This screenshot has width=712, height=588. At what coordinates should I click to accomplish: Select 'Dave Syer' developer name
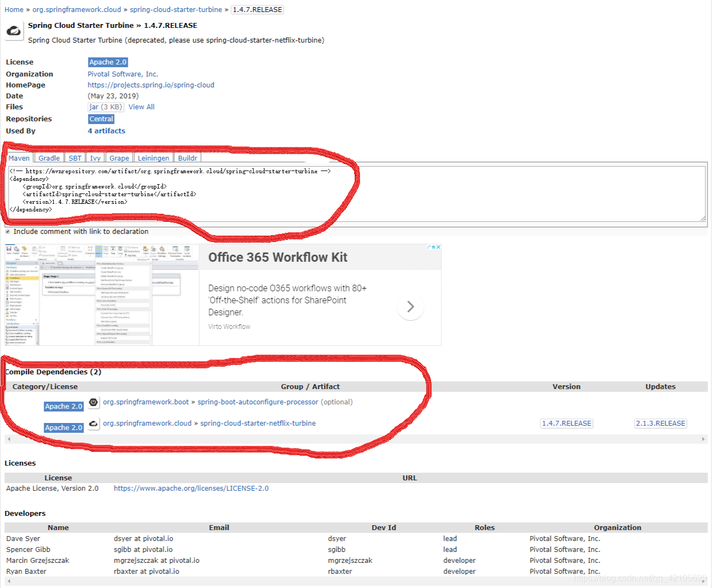coord(23,538)
